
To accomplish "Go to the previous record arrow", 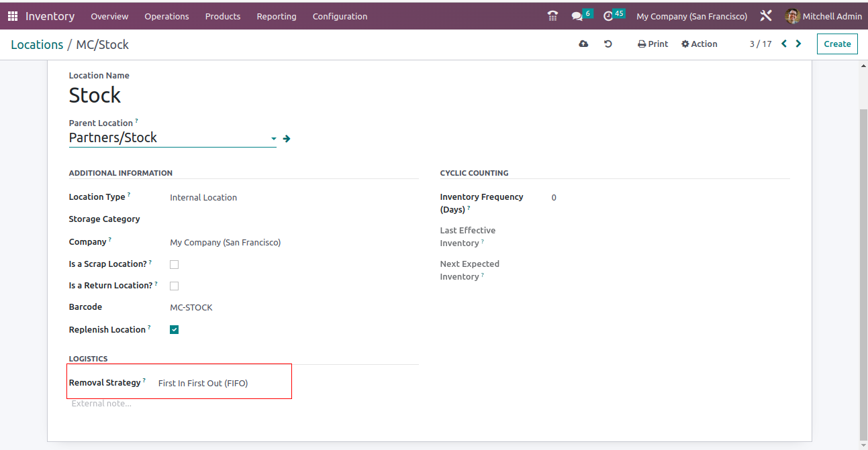I will click(x=783, y=44).
